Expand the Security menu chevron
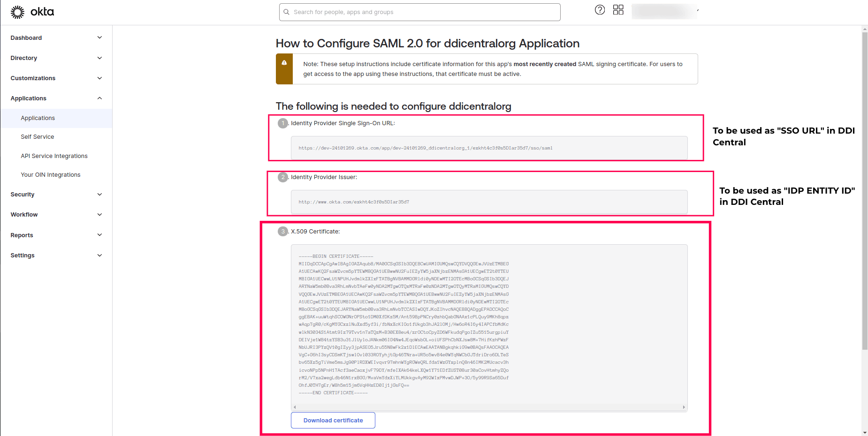The image size is (868, 436). pos(99,195)
